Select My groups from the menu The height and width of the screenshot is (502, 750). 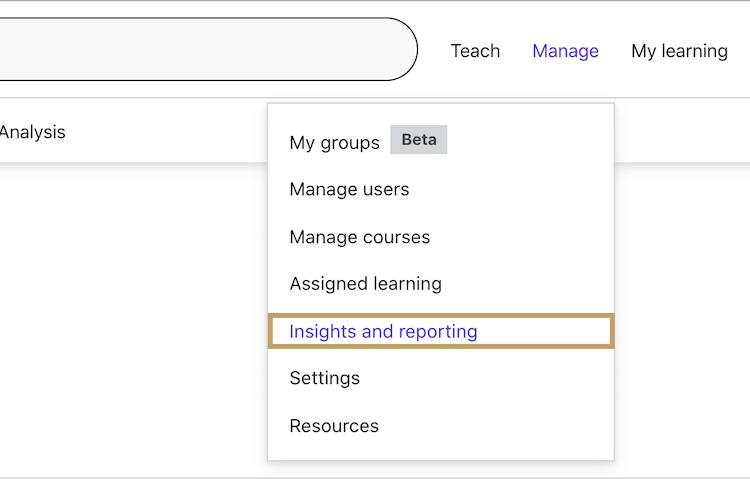tap(334, 142)
